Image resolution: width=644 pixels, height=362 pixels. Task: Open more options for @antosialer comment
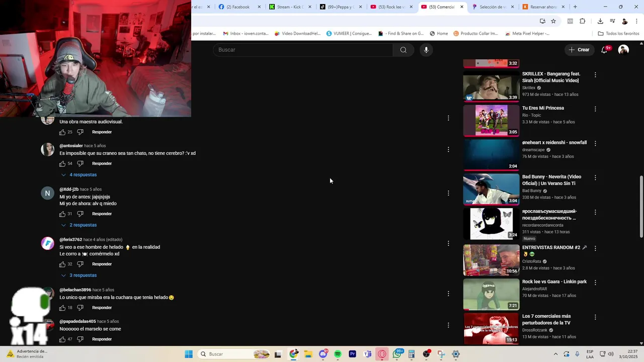point(448,149)
